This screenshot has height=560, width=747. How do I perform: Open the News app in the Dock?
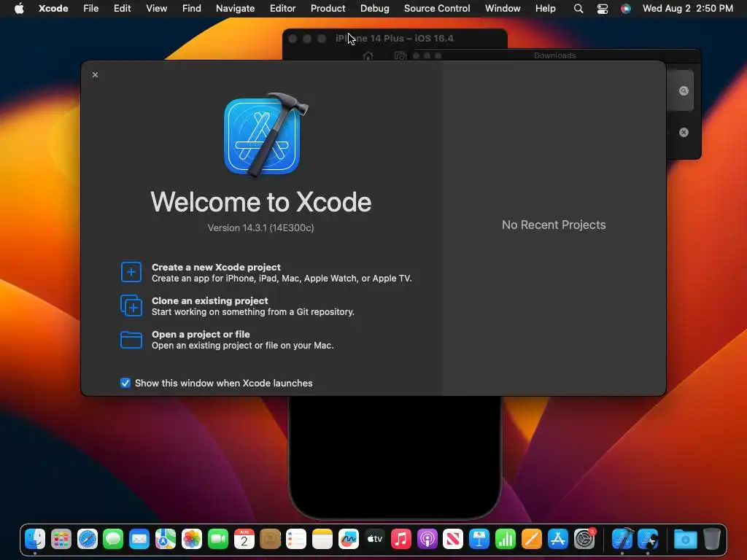tap(452, 539)
